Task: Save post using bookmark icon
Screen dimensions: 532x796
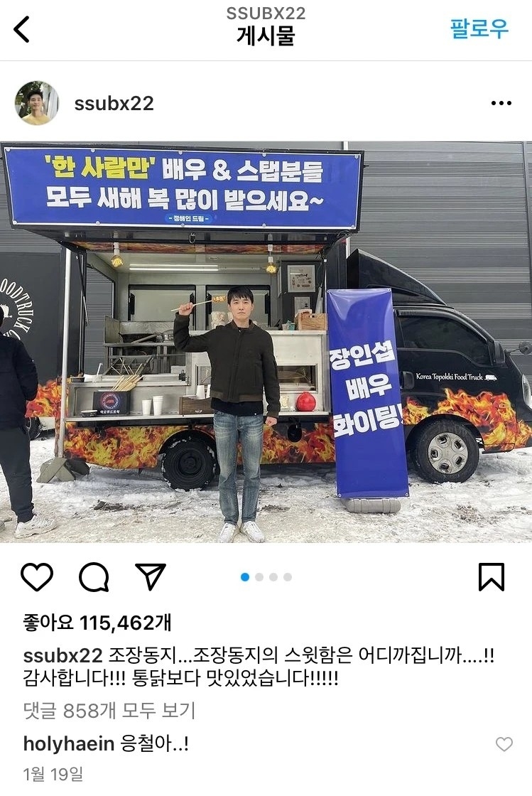Action: pyautogui.click(x=492, y=576)
